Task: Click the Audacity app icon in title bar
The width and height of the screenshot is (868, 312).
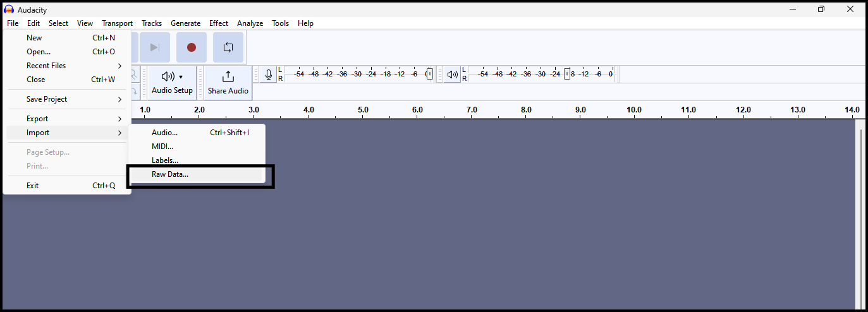Action: click(x=9, y=9)
